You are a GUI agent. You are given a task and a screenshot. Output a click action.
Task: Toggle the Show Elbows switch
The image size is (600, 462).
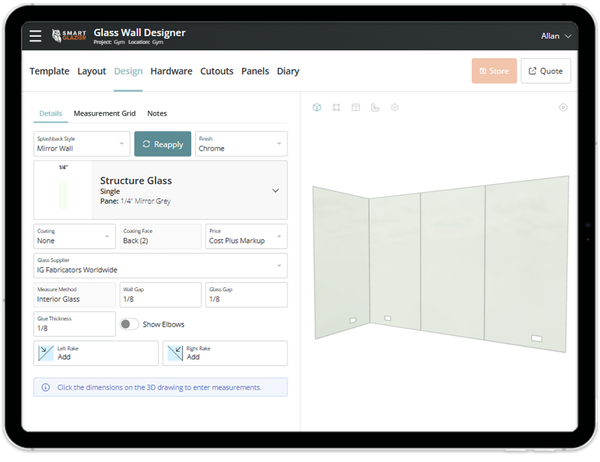(x=129, y=324)
